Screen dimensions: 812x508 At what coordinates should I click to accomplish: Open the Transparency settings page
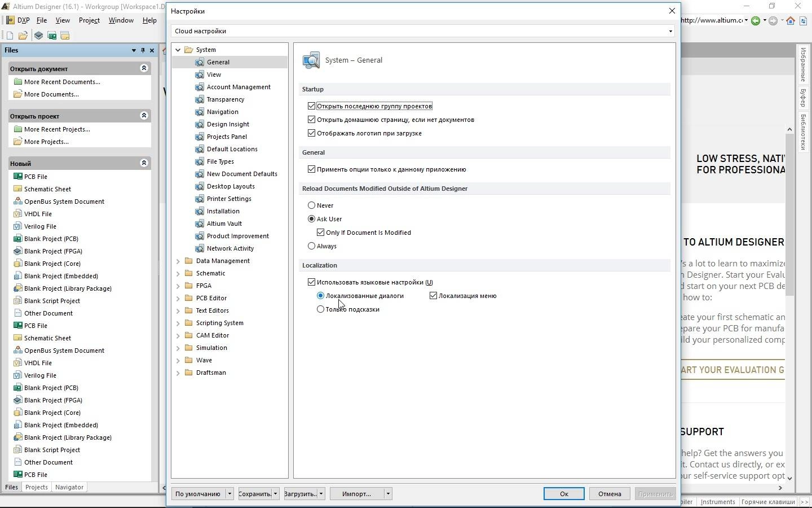(226, 99)
